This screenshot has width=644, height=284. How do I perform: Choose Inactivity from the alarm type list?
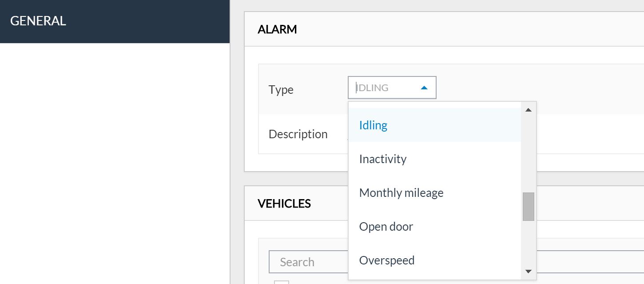pos(382,159)
